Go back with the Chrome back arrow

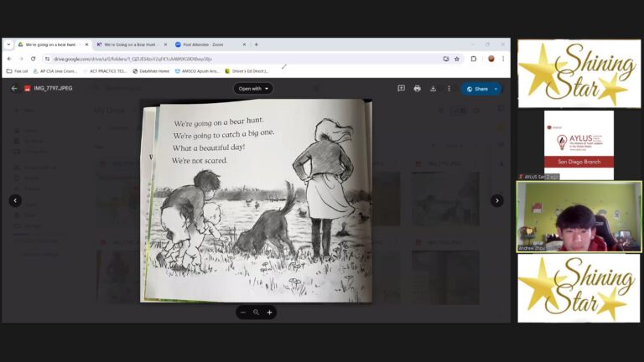(9, 59)
